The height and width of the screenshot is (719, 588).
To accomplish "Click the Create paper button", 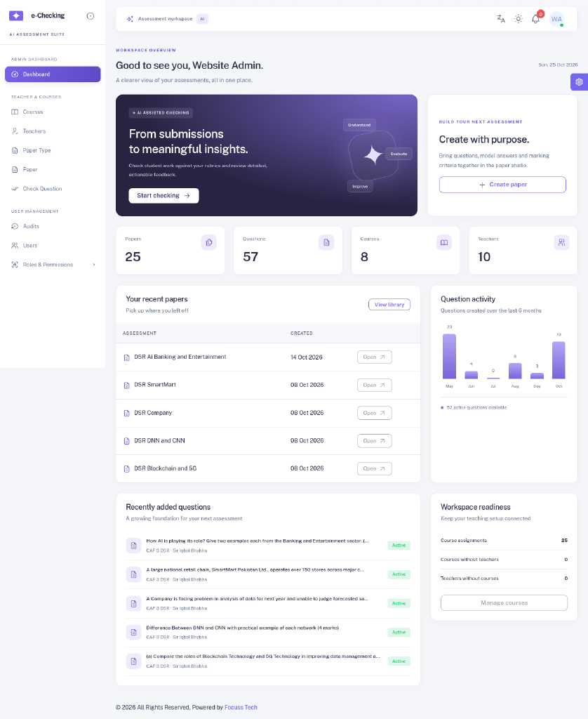I will (x=503, y=185).
